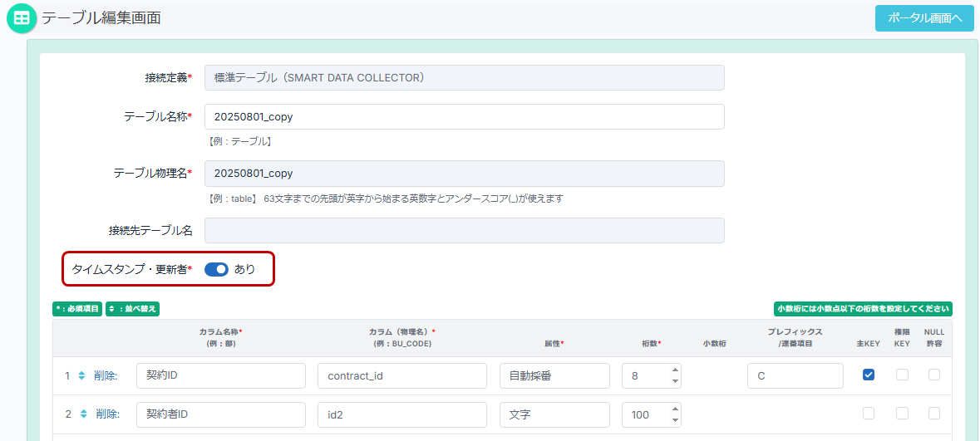This screenshot has height=441, width=980.
Task: Click the reorder arrows icon on row 1
Action: 81,375
